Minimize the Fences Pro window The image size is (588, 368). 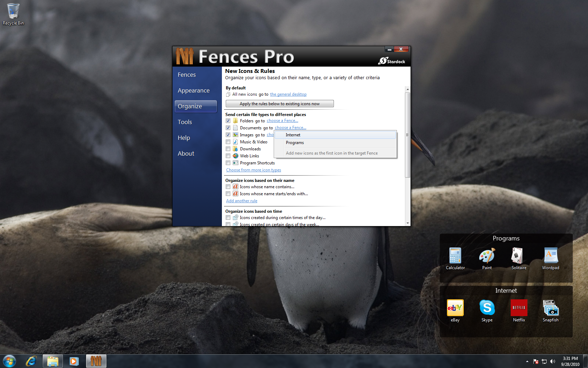(x=389, y=49)
